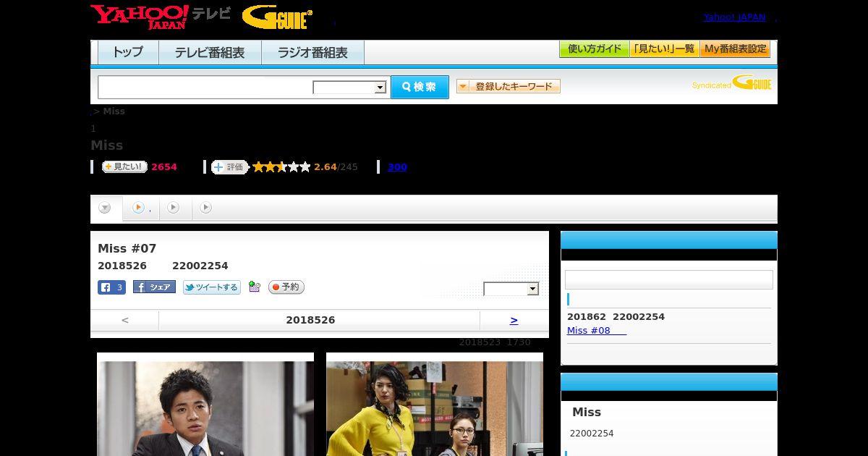Click the 予約 recording reservation button

[x=286, y=287]
